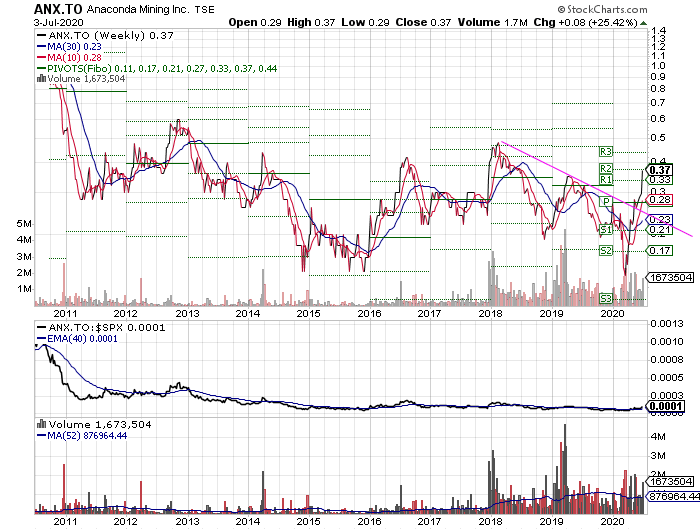Click the 3-Jul-2020 date label

(x=58, y=22)
